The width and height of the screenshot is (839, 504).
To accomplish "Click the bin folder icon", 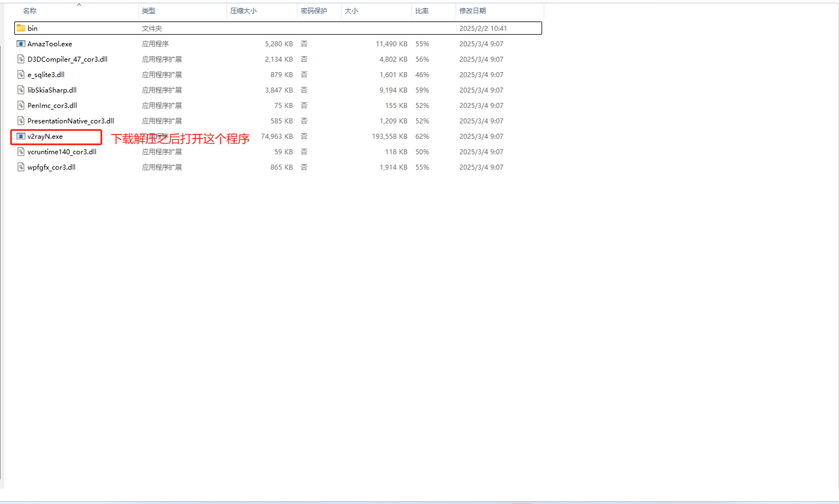I will (x=21, y=28).
